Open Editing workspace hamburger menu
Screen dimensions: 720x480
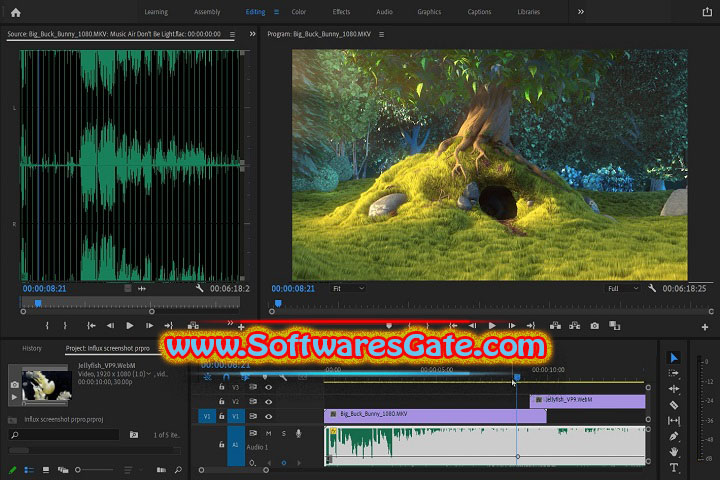tap(276, 12)
